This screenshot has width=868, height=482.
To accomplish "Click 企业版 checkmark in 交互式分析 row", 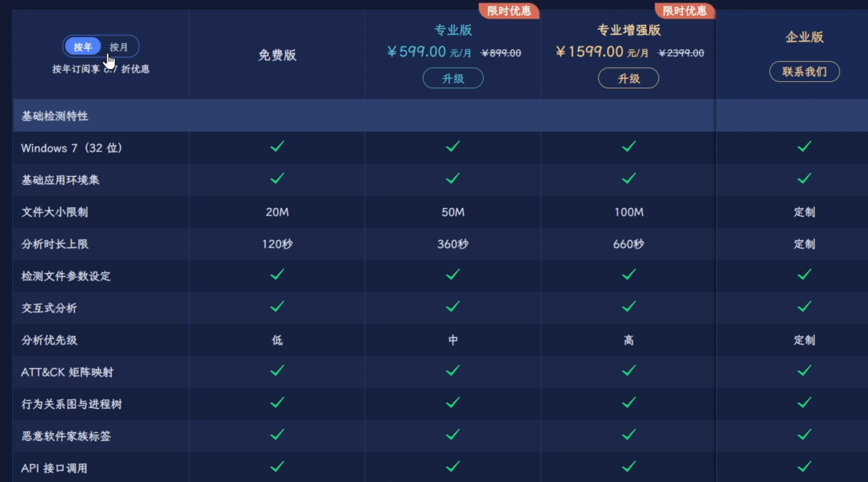I will click(x=805, y=307).
